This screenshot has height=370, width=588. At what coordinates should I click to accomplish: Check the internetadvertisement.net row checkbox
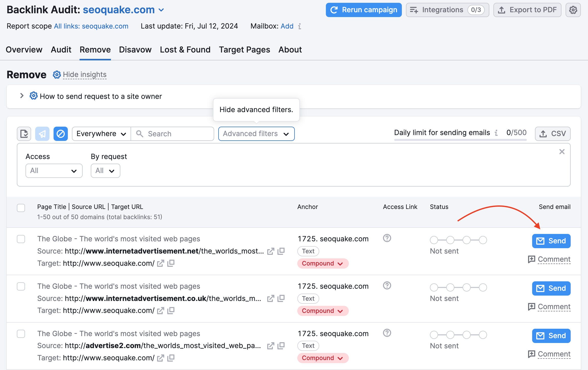(x=21, y=239)
